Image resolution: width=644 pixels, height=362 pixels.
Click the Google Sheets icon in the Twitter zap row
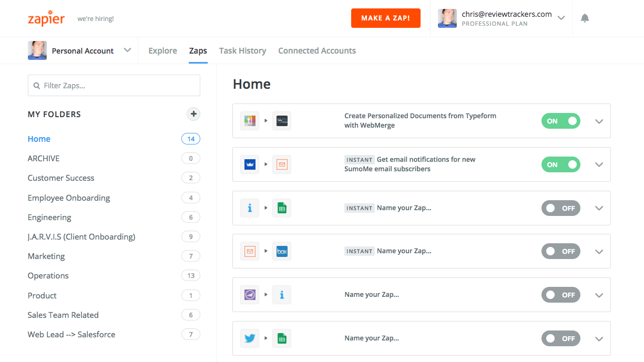[x=282, y=338]
